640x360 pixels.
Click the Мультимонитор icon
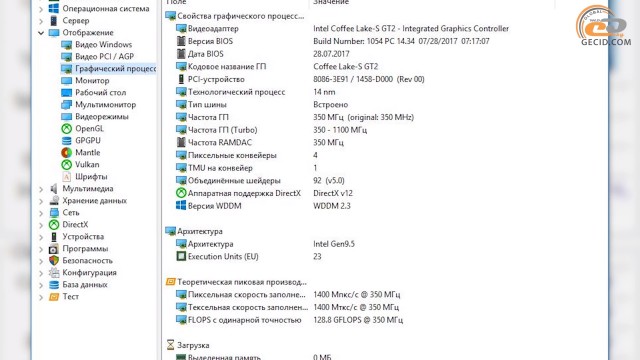click(67, 104)
